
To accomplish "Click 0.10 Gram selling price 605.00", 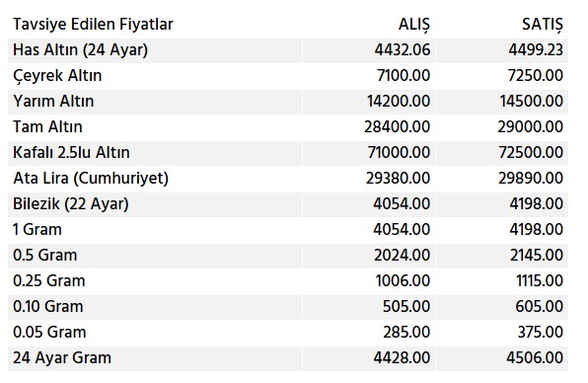I will pyautogui.click(x=539, y=306).
